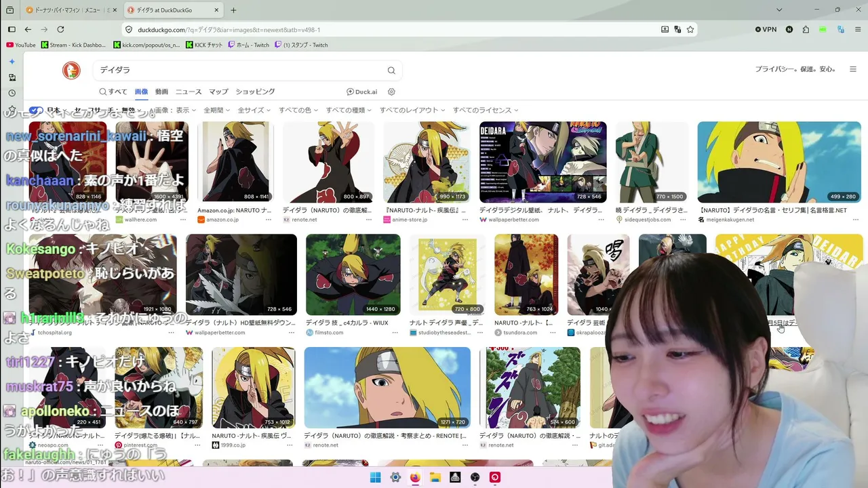Open DuckDuckGo search settings gear

click(391, 91)
